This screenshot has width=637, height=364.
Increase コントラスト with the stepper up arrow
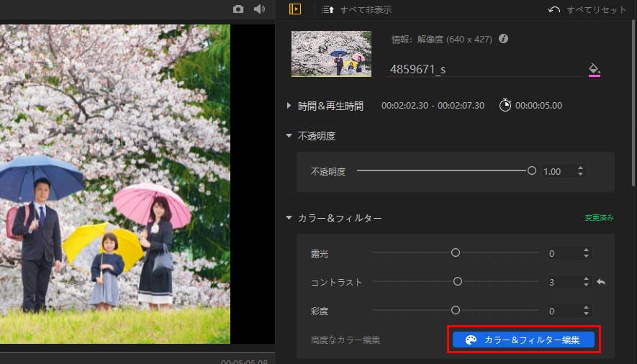tap(586, 279)
